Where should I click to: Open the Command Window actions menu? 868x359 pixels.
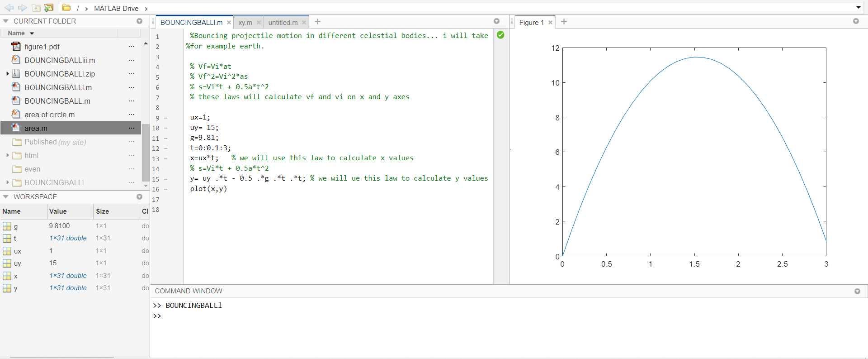point(857,291)
